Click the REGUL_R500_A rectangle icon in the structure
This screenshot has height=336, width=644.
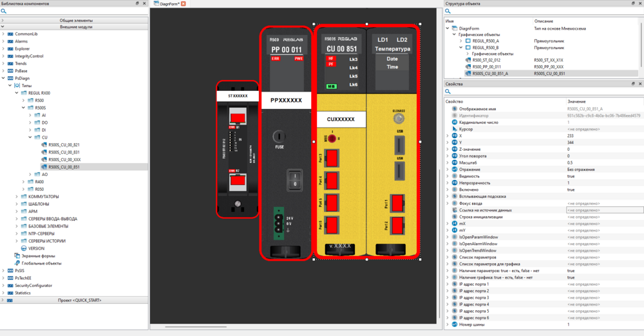468,41
